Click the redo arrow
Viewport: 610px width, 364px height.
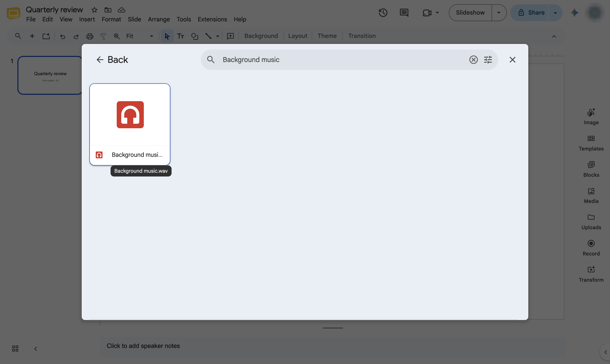coord(76,36)
